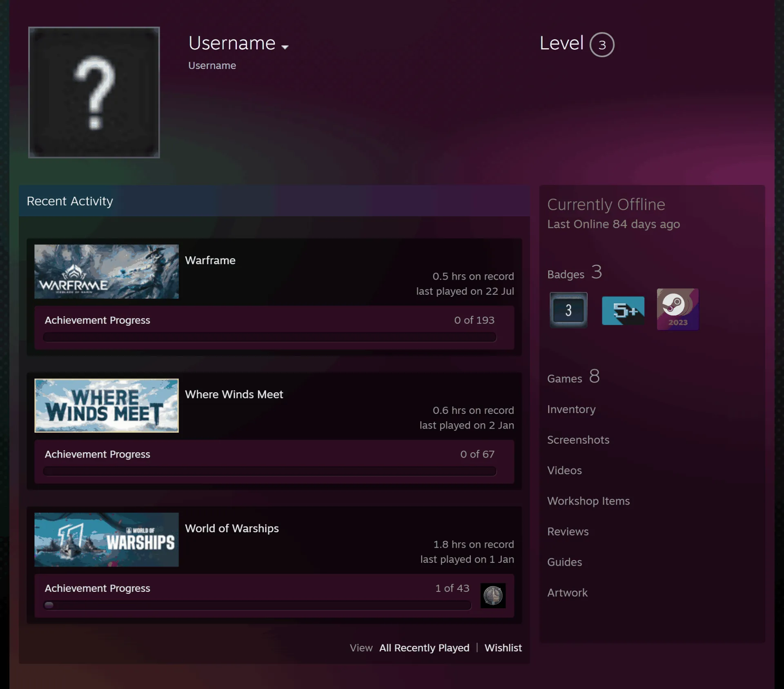Open the Warframe game banner image
The width and height of the screenshot is (784, 689).
coord(107,271)
